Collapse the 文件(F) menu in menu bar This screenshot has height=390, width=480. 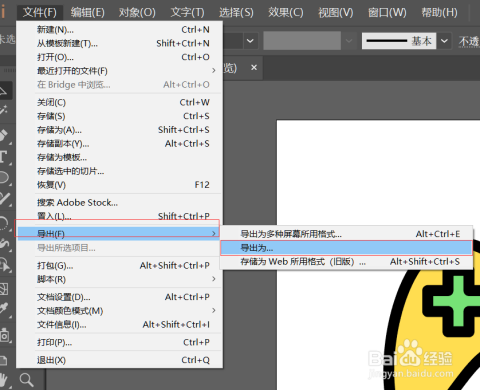click(x=40, y=13)
